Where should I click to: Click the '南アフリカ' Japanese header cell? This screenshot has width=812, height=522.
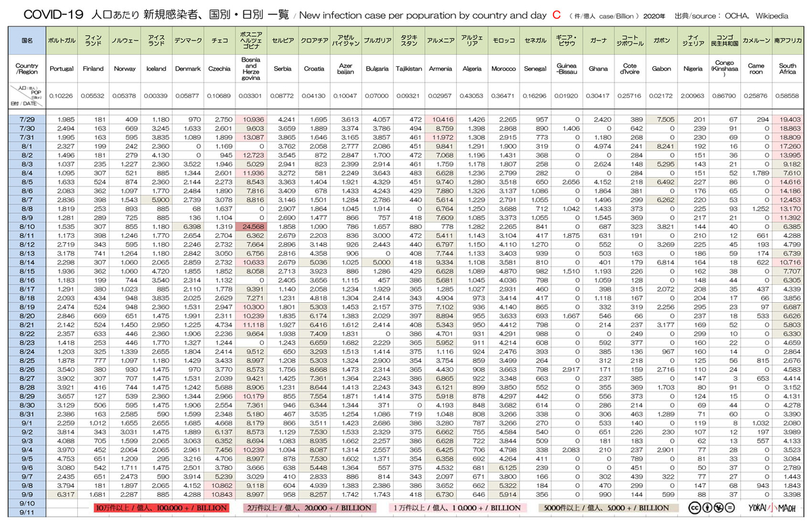click(x=787, y=41)
